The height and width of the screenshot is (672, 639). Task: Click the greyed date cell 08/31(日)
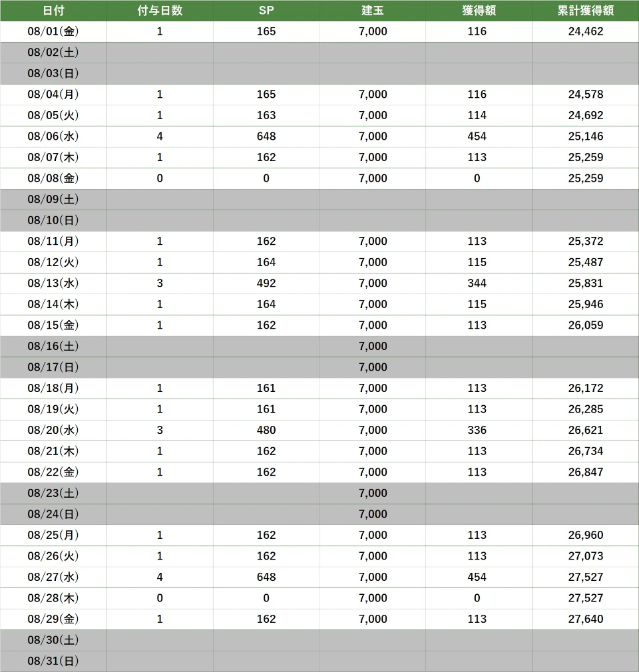coord(53,661)
